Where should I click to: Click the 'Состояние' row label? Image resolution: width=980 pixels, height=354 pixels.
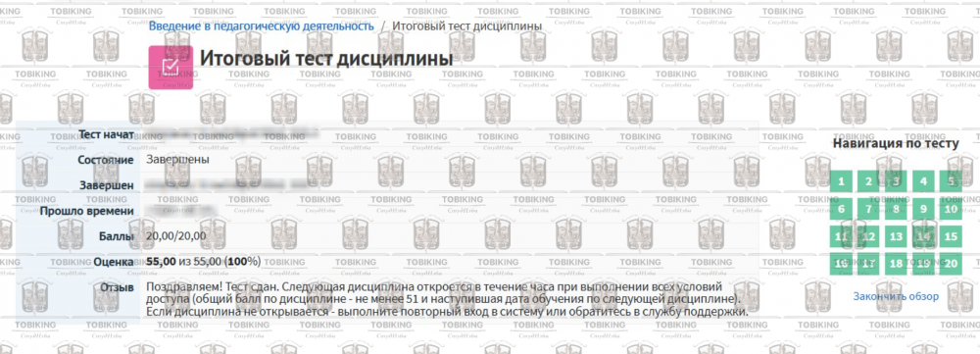point(106,160)
